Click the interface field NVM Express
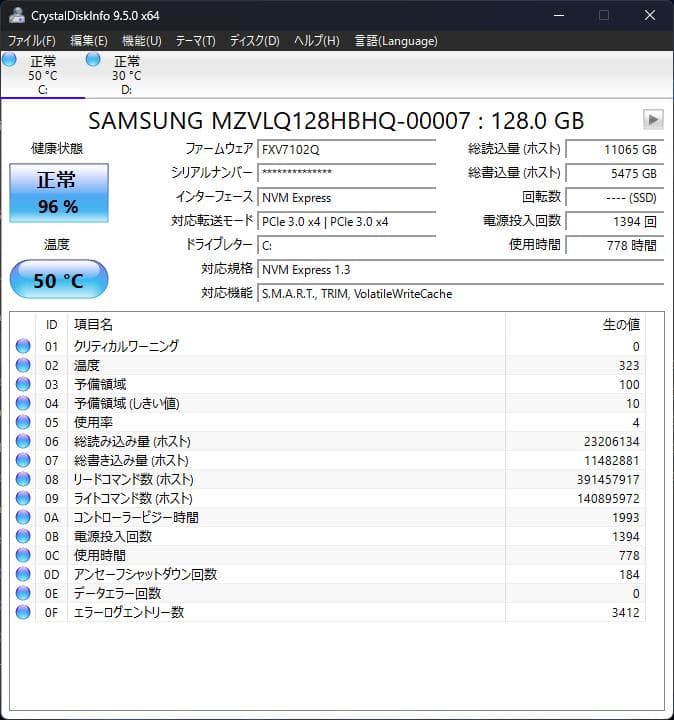This screenshot has width=674, height=720. 347,198
